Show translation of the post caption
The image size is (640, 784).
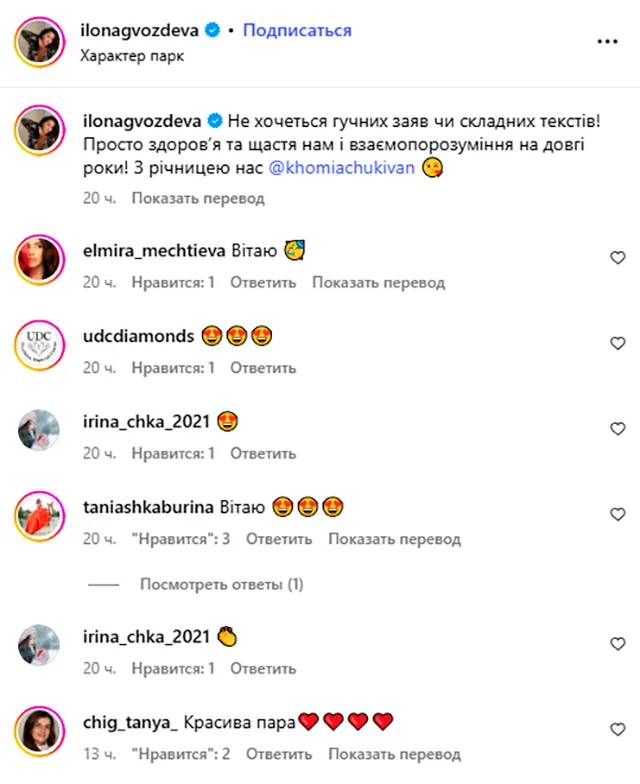[x=198, y=198]
